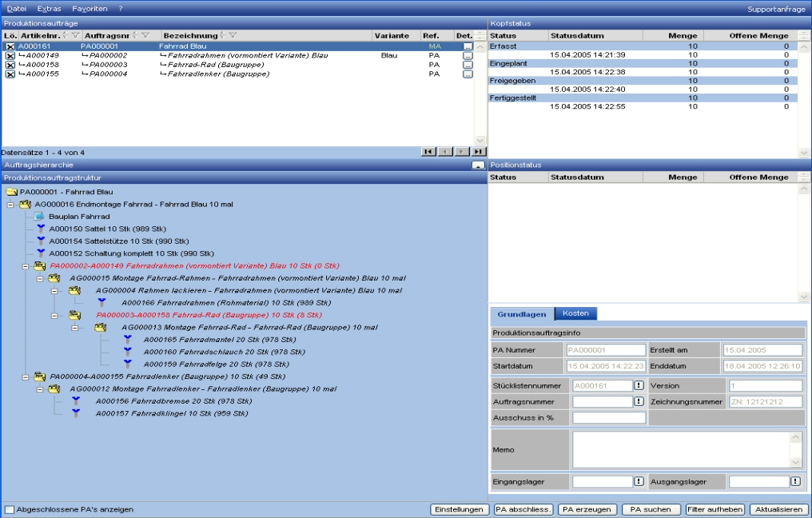812x518 pixels.
Task: Click into the Ausschuss in % field
Action: point(608,417)
